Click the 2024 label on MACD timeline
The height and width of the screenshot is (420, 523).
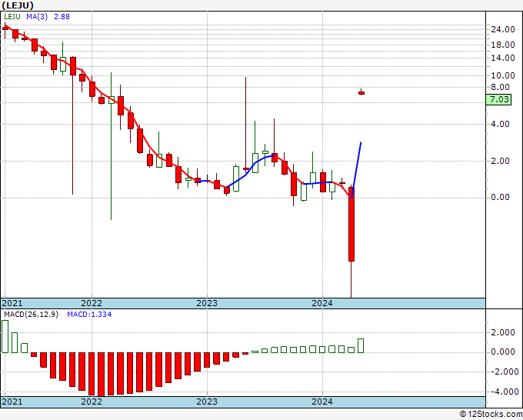pyautogui.click(x=322, y=402)
